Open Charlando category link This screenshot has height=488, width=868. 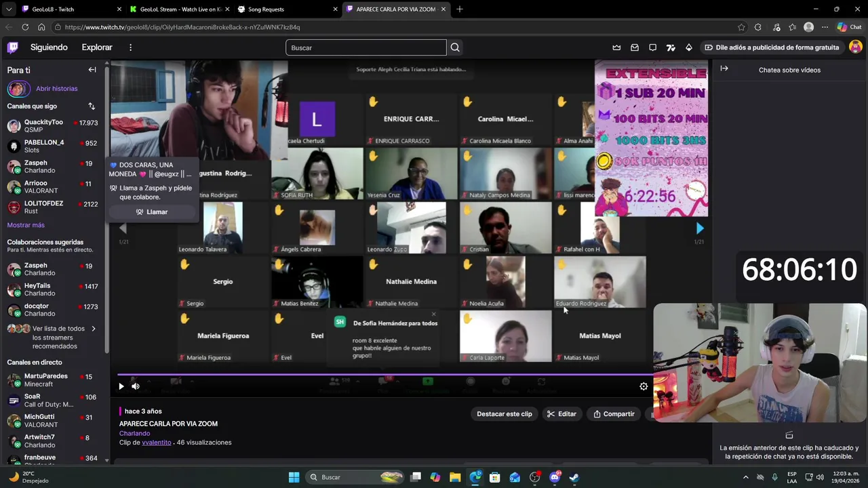pos(134,434)
